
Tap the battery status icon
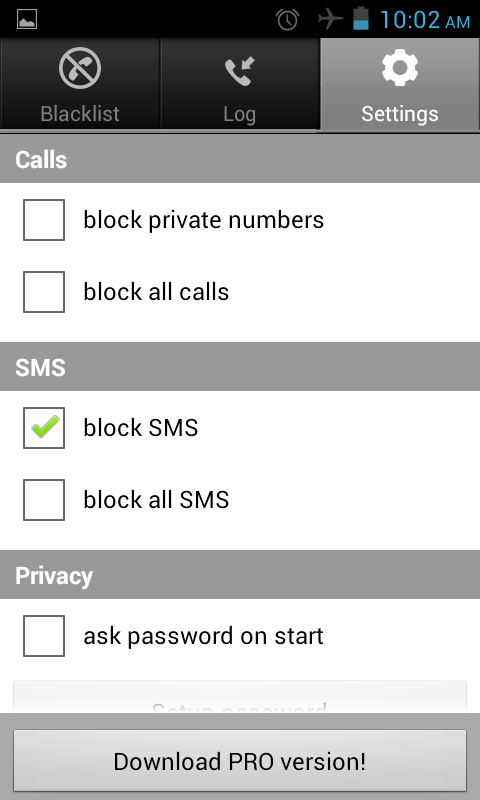pos(361,19)
